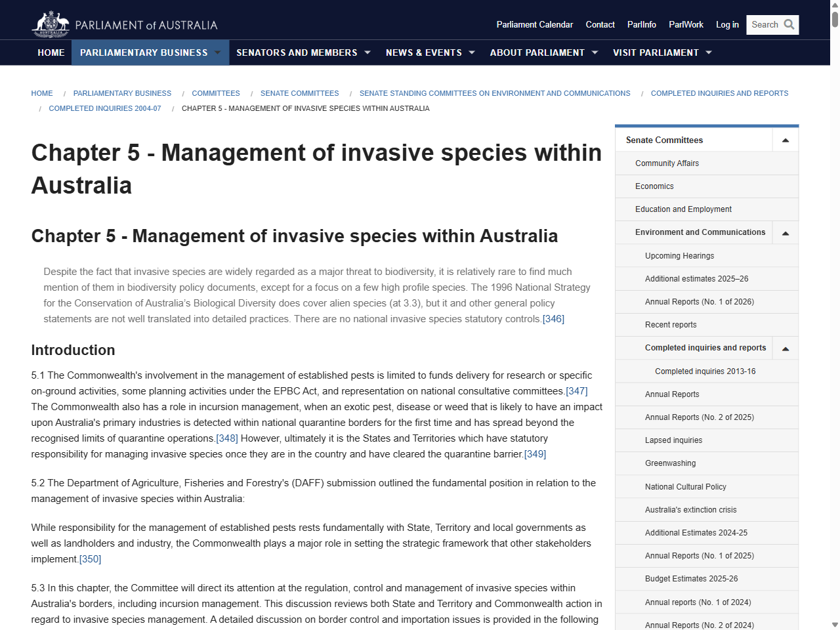Collapse the Environment and Communications section

tap(786, 233)
